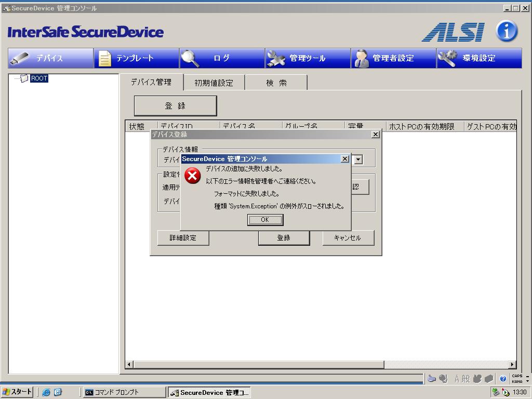532x399 pixels.
Task: Minimize the language bar
Action: pos(528,376)
